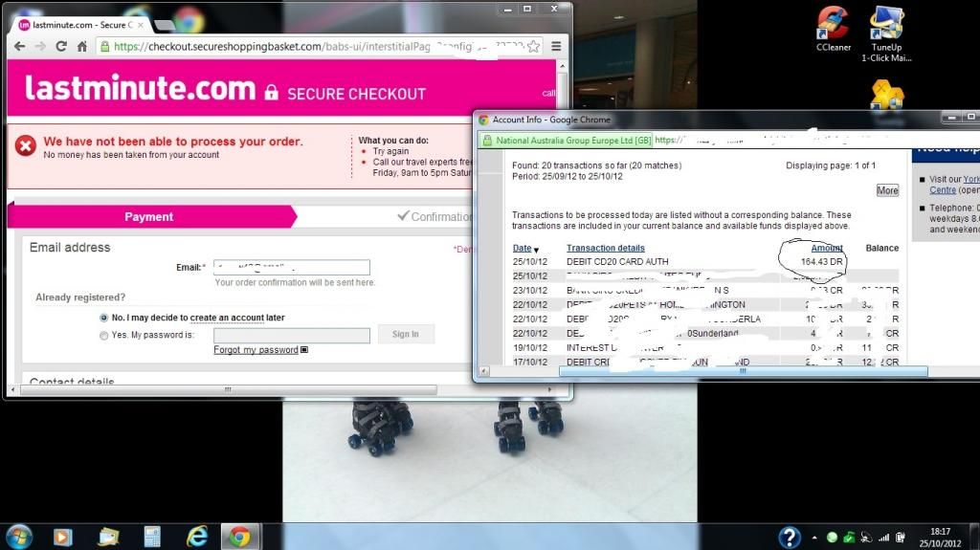Open Internet Explorer from the taskbar

196,536
